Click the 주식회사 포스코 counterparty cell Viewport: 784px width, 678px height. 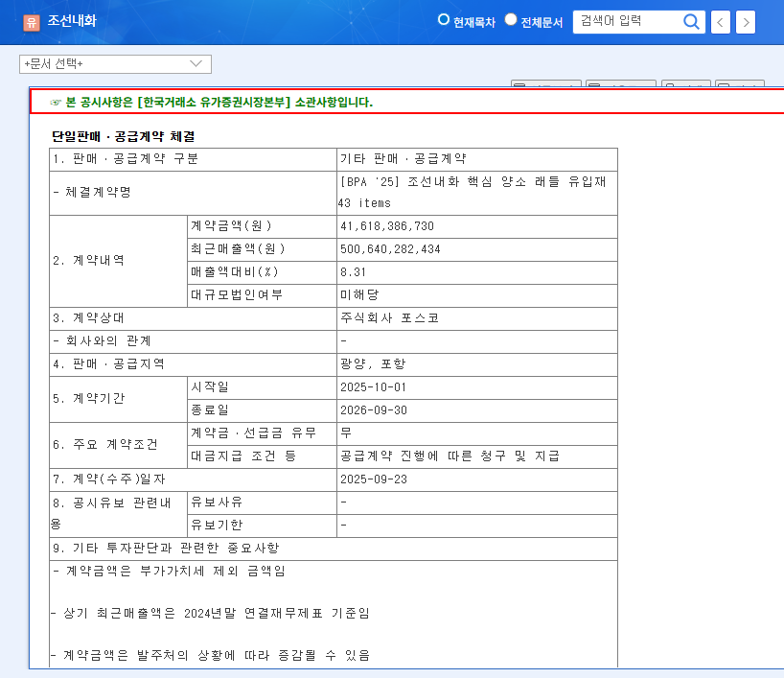(x=477, y=318)
